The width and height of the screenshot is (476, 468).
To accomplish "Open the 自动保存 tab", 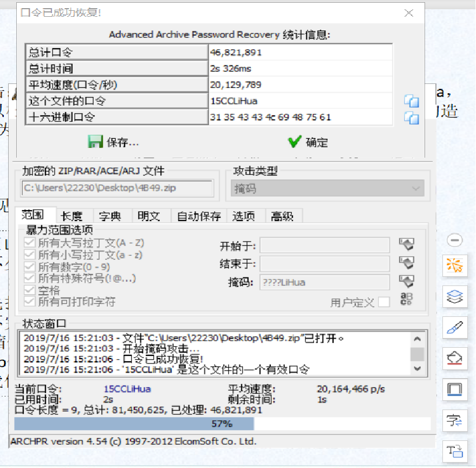I will (199, 216).
